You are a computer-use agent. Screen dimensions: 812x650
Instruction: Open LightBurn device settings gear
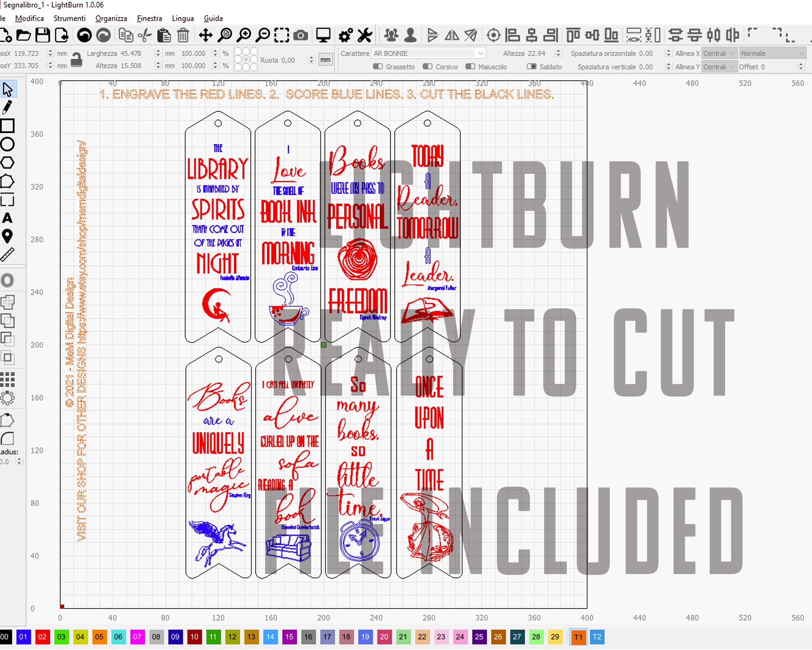click(345, 36)
